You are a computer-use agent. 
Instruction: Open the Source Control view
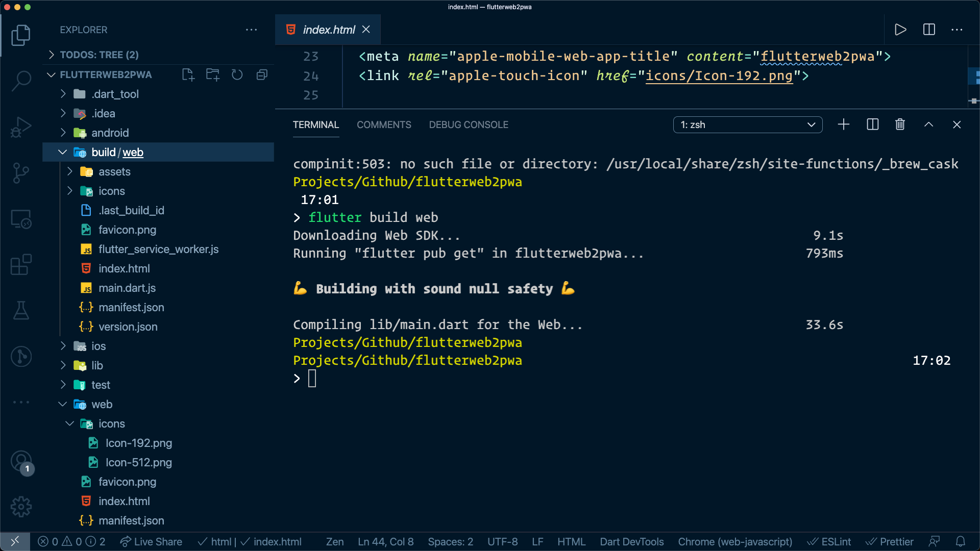click(x=21, y=173)
